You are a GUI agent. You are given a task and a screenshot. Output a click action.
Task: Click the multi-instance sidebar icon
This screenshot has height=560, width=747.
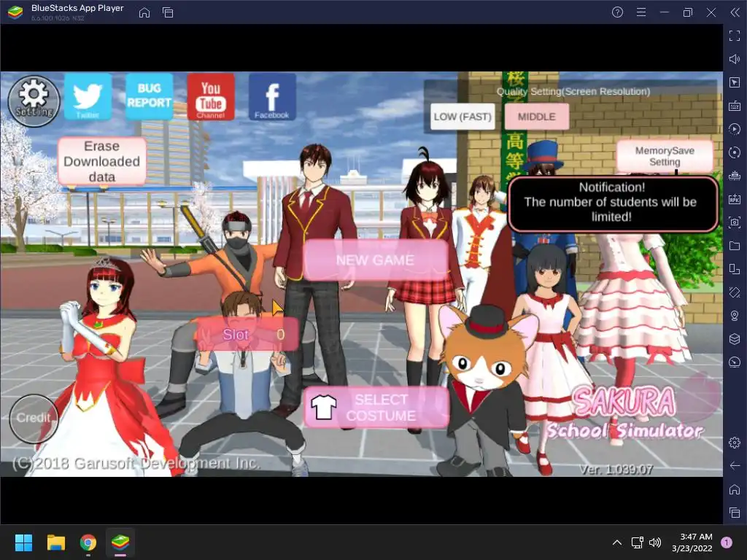(735, 269)
